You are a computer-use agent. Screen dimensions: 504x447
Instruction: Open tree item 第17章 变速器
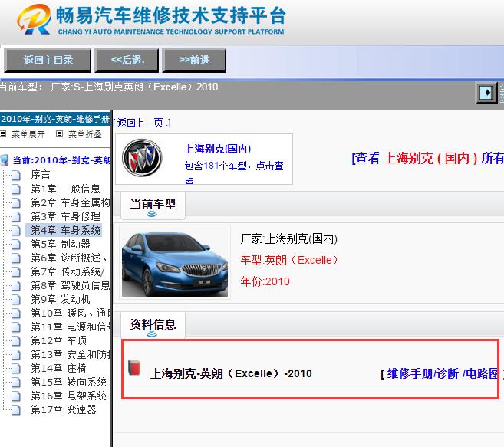(x=64, y=409)
